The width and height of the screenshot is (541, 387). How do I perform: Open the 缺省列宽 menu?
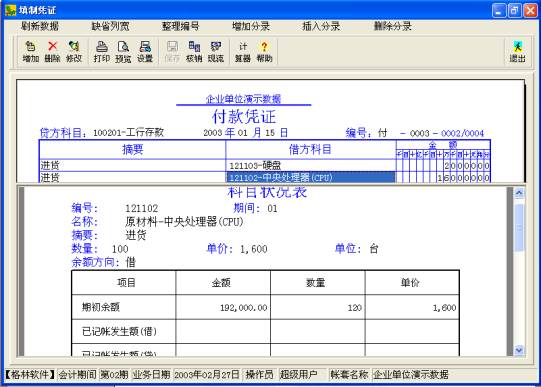[110, 26]
